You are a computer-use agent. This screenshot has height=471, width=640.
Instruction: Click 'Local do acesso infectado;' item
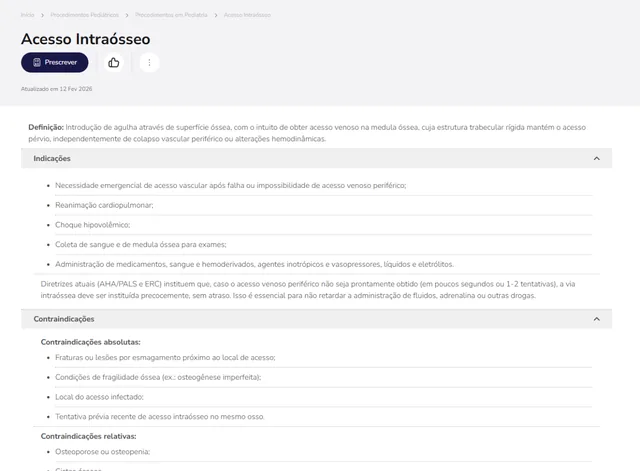[99, 397]
